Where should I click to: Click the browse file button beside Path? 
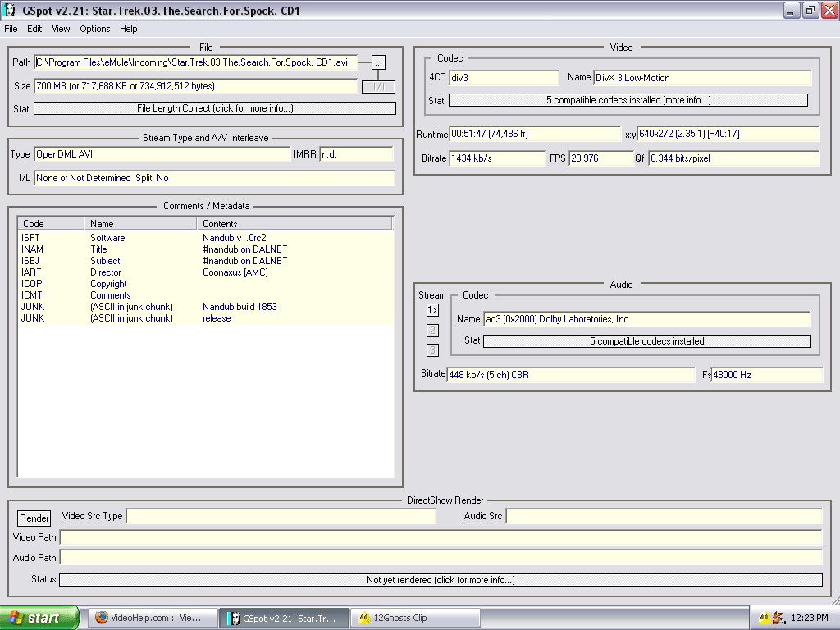click(x=378, y=62)
